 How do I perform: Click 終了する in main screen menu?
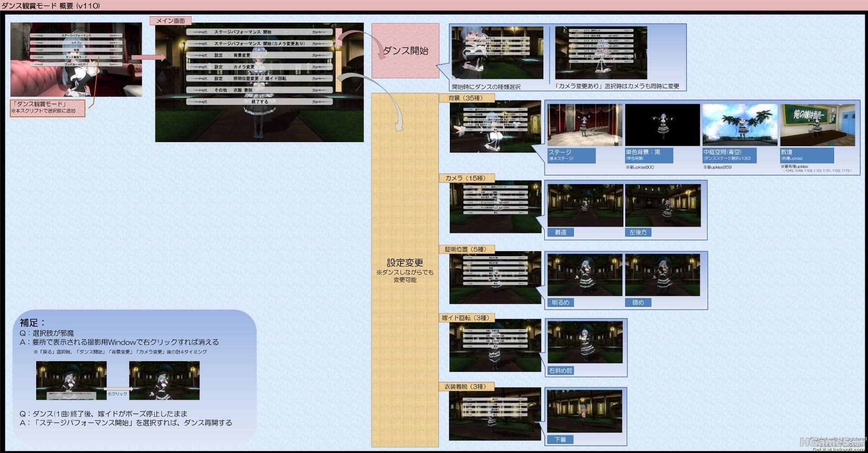[259, 102]
